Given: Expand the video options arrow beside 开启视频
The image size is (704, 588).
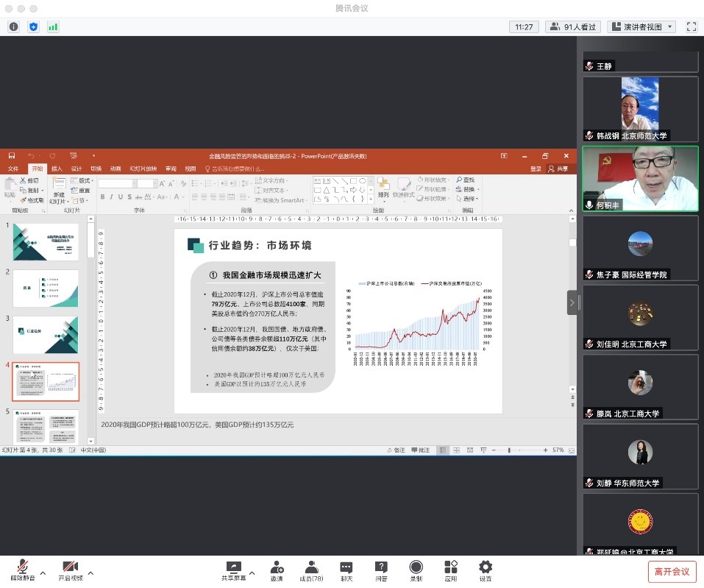Looking at the screenshot, I should [x=90, y=573].
